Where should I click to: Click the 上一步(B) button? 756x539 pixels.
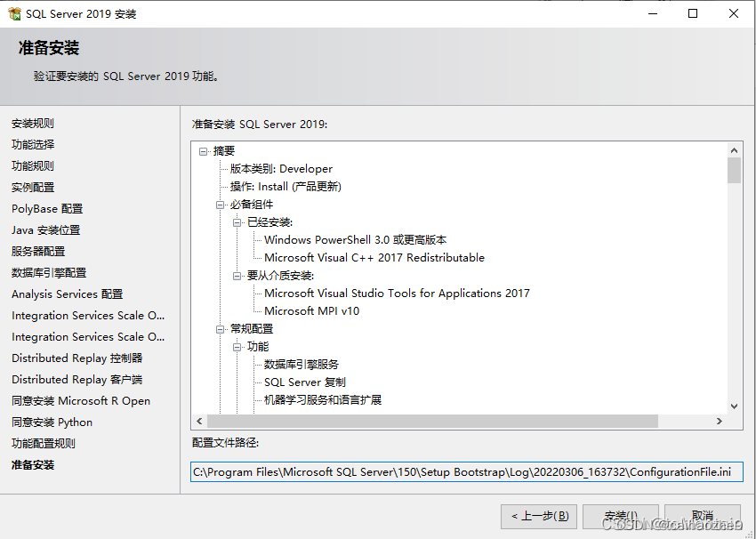tap(539, 517)
